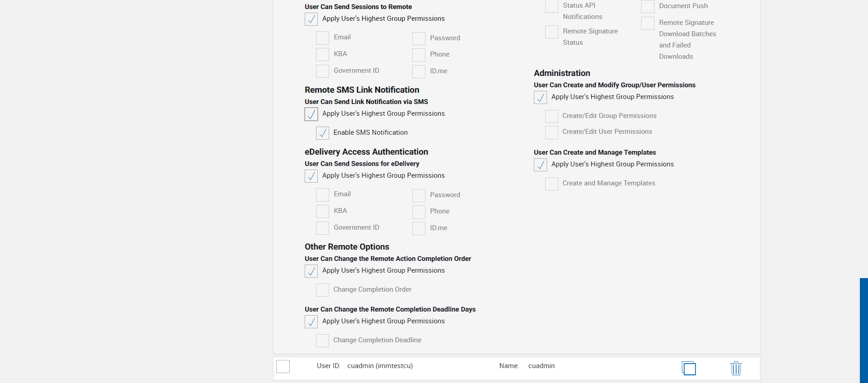Check Government ID under eDelivery Access Authentication
The image size is (868, 383).
pyautogui.click(x=322, y=228)
